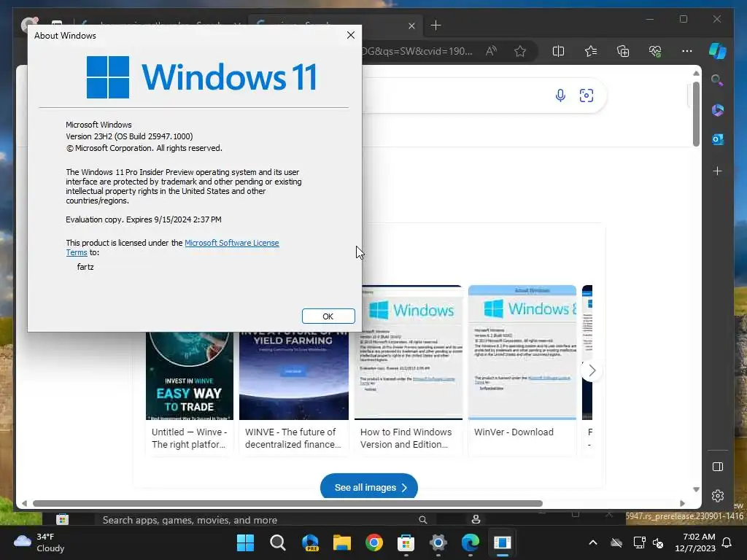This screenshot has width=747, height=560.
Task: Open Edge Settings and more menu
Action: 687,51
